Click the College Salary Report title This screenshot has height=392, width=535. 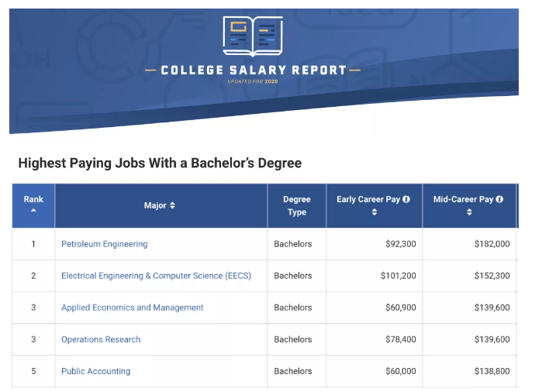(x=254, y=70)
